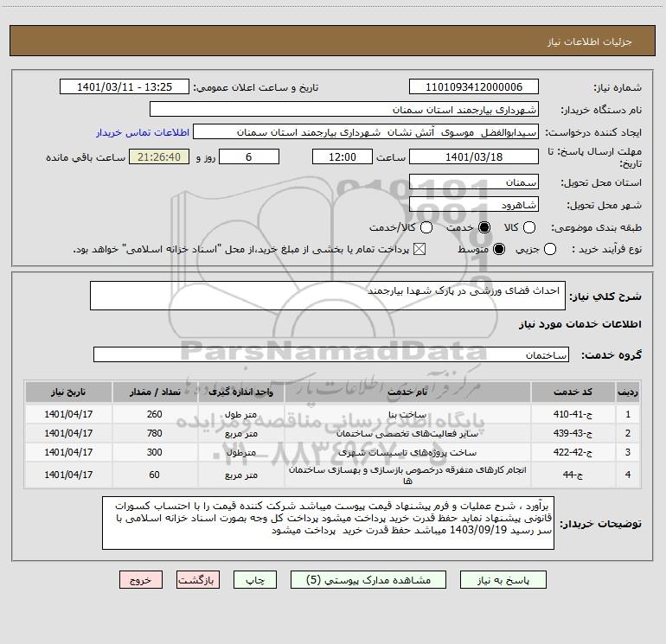The width and height of the screenshot is (666, 644).
Task: Open the اطلاعات تماس خریدار link
Action: [x=143, y=132]
